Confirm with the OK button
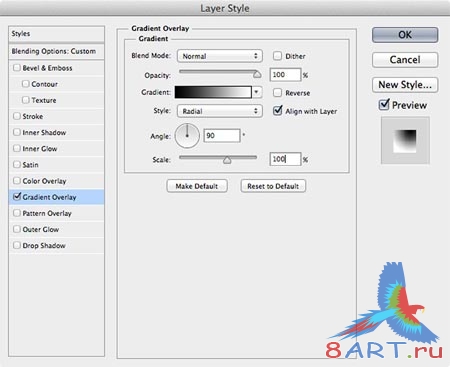This screenshot has height=367, width=450. click(405, 35)
